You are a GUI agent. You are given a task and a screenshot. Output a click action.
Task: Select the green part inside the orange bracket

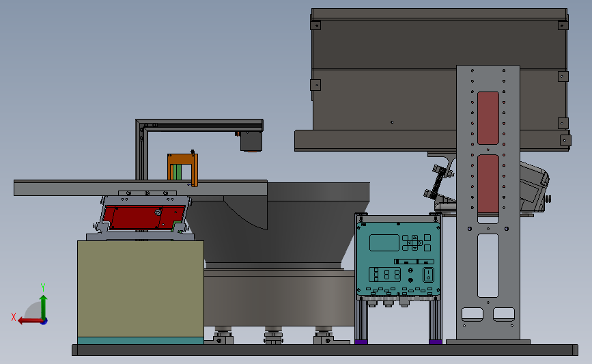coord(177,172)
